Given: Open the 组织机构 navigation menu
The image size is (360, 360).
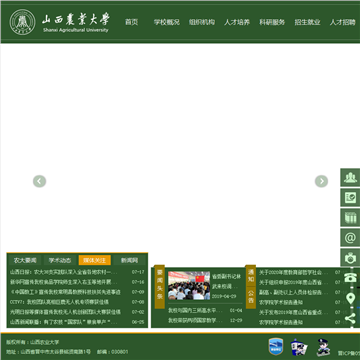Looking at the screenshot, I should [202, 22].
